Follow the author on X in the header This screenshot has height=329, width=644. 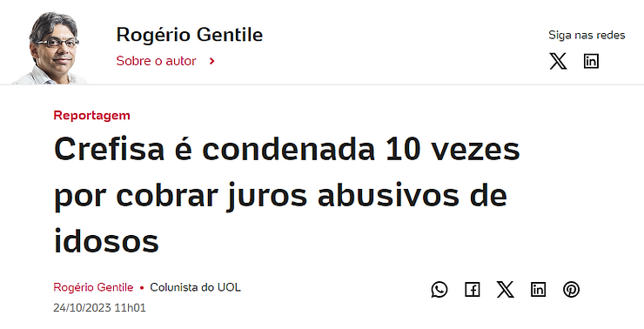(558, 61)
